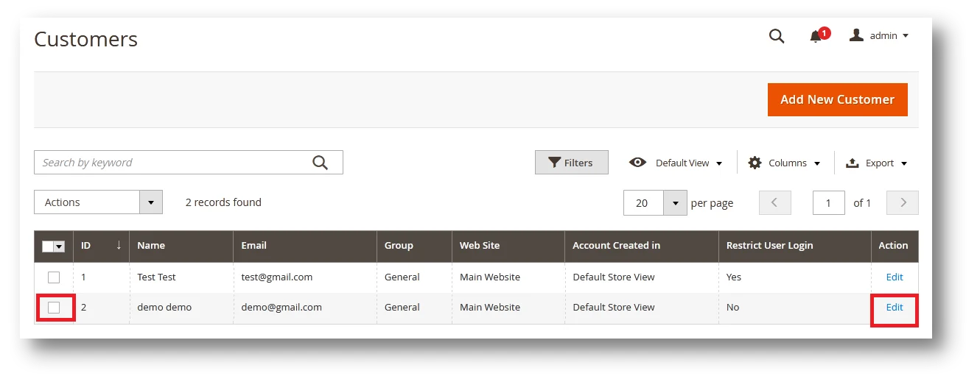Sort by the ID column header
Image resolution: width=980 pixels, height=379 pixels.
101,246
